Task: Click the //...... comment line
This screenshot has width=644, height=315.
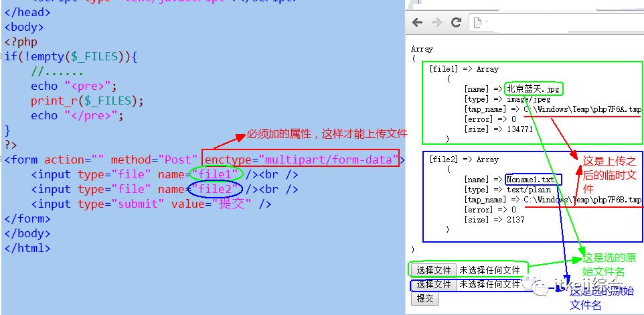Action: 57,71
